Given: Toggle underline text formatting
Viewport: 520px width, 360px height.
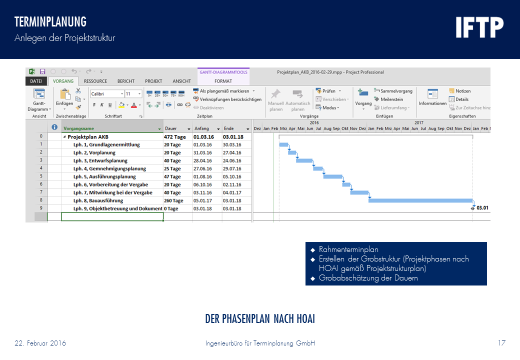Looking at the screenshot, I should click(x=110, y=105).
